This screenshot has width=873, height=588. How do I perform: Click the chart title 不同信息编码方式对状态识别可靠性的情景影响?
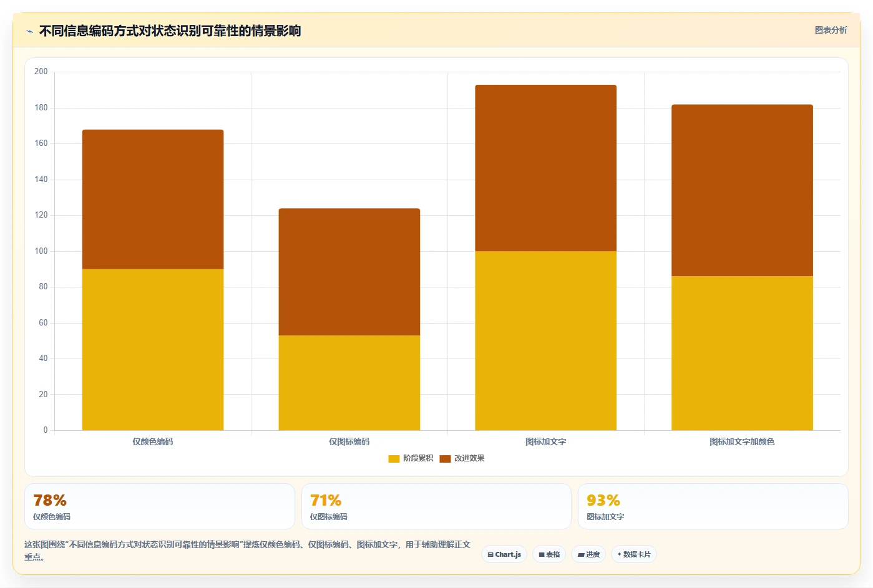click(x=170, y=31)
